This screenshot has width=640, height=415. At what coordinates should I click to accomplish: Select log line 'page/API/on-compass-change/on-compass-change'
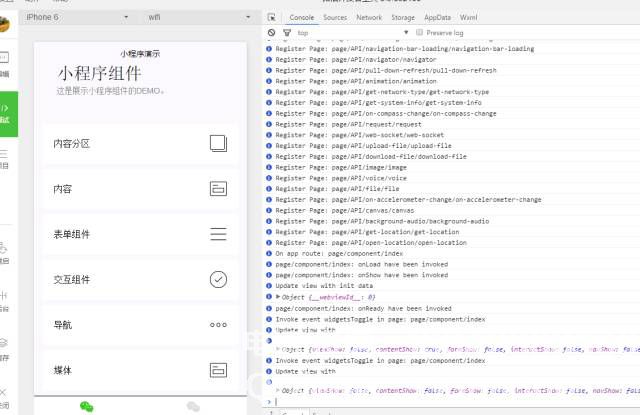click(386, 113)
